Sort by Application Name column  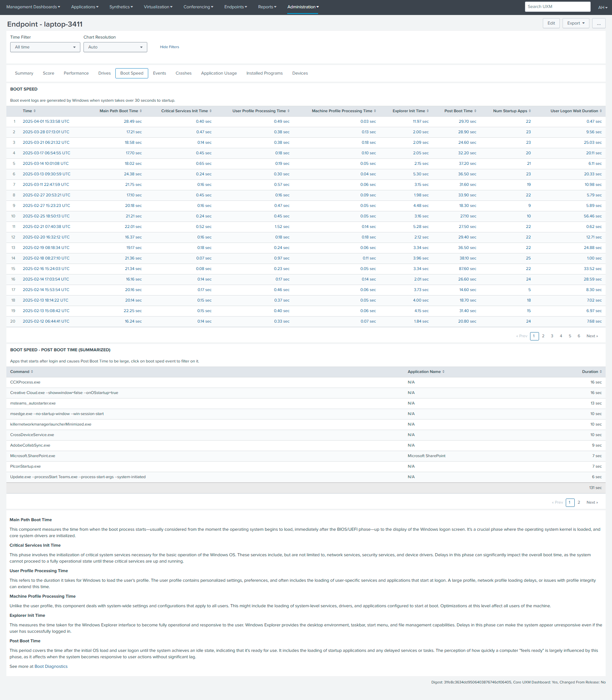(x=426, y=371)
